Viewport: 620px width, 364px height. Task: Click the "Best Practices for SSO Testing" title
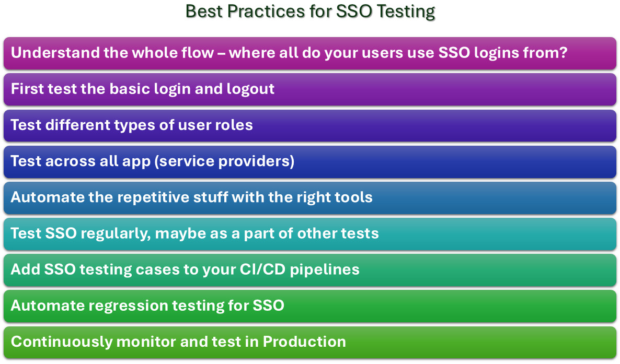click(310, 11)
